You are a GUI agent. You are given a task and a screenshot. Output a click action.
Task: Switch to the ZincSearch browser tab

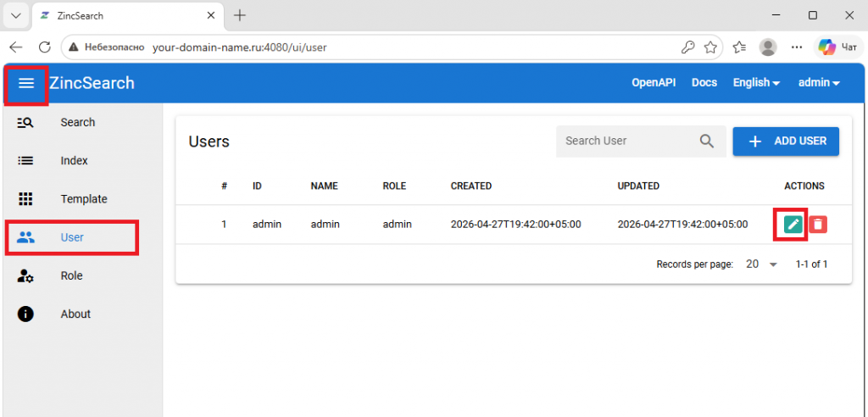click(x=127, y=15)
